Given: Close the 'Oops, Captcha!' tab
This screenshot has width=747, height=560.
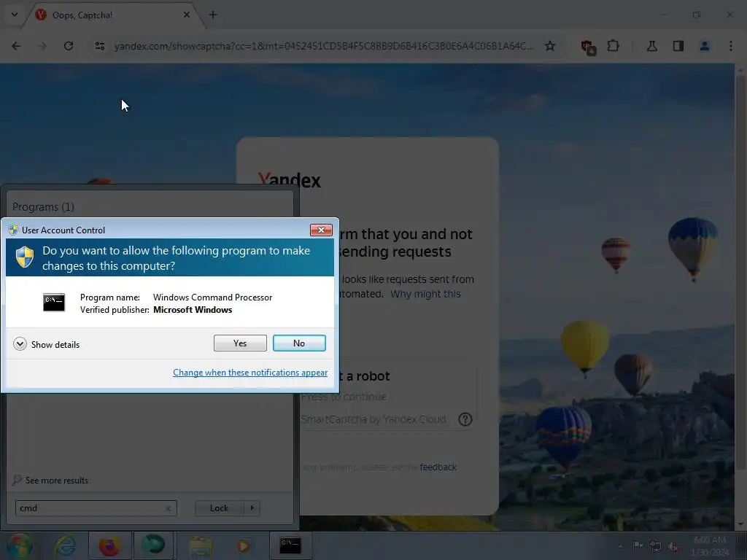Looking at the screenshot, I should [187, 15].
